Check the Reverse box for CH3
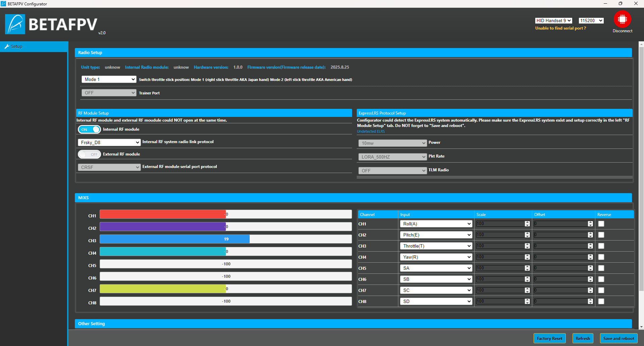 tap(601, 246)
